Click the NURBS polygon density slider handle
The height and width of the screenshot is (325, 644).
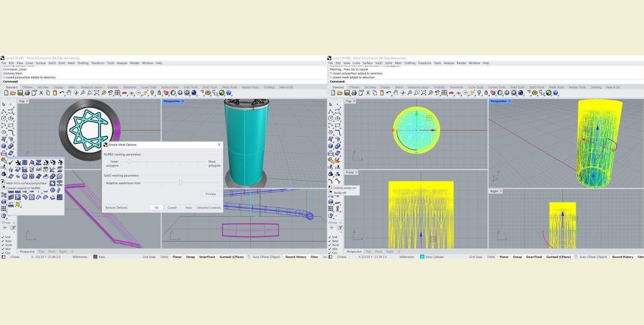[x=129, y=162]
